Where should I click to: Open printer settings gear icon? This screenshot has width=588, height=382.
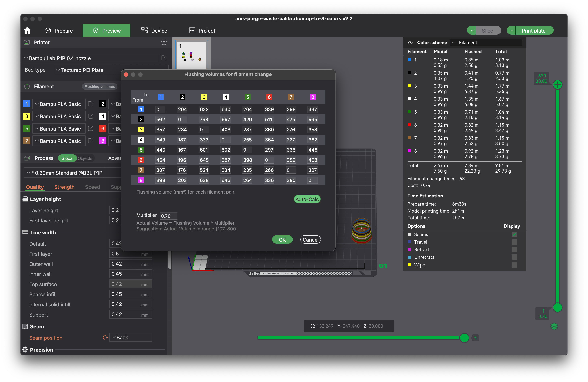(164, 43)
